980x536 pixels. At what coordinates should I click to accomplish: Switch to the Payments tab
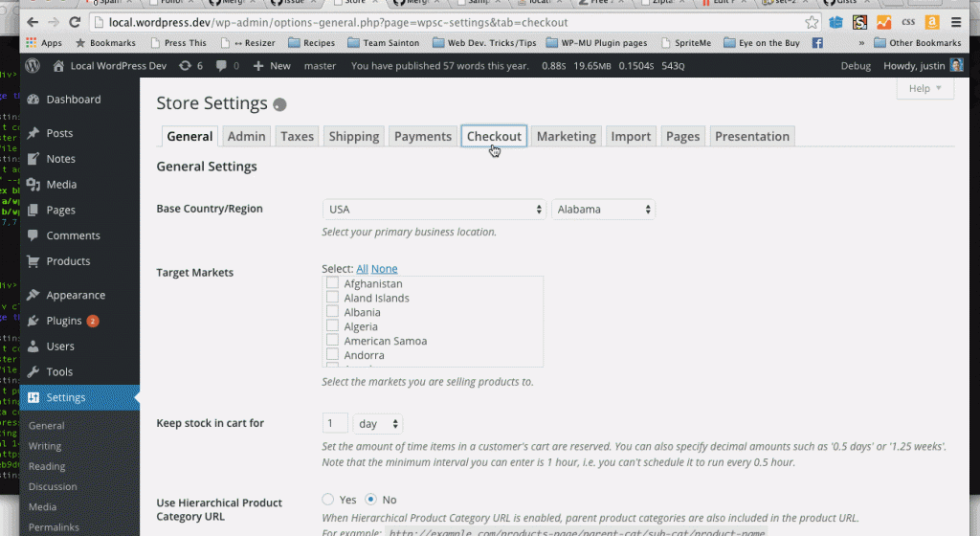422,136
